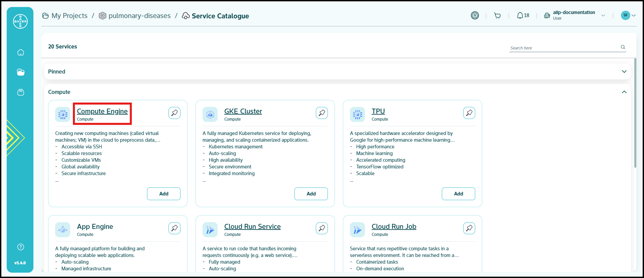Open the Cloud Run Service link
This screenshot has height=278, width=644.
coord(252,227)
